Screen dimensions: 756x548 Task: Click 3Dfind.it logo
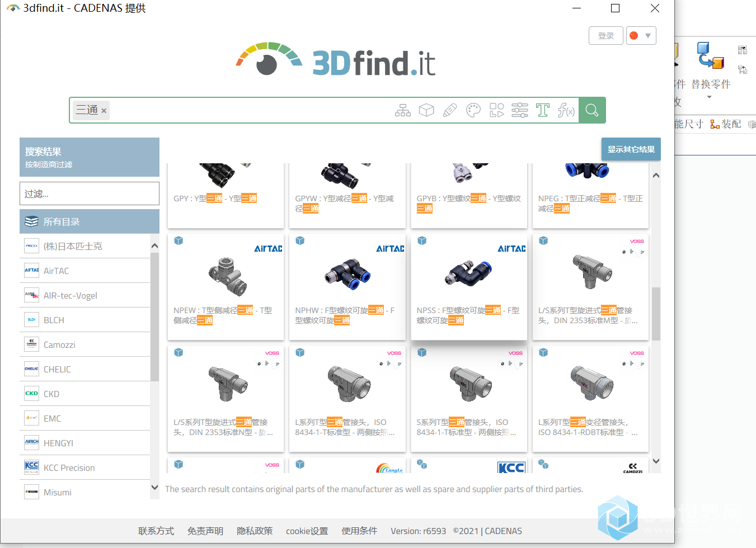[x=336, y=60]
